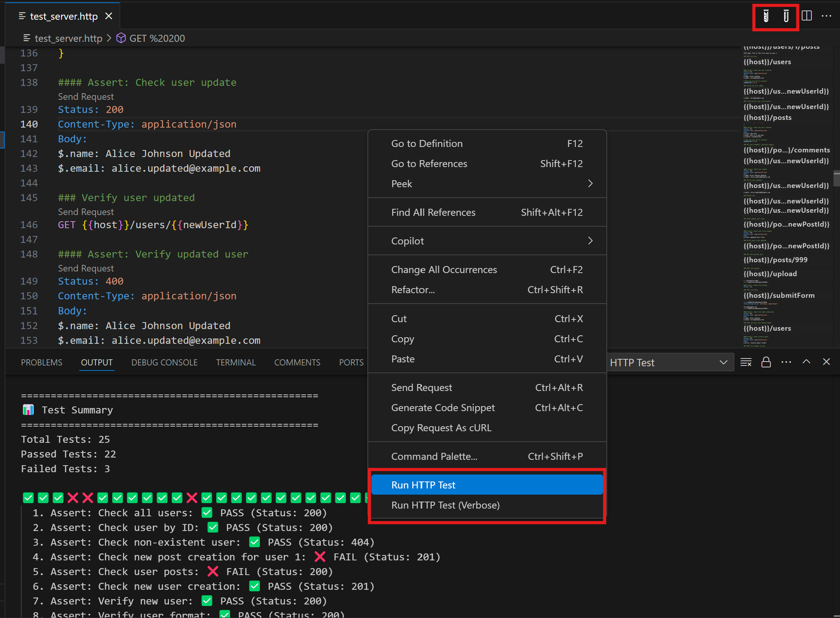The height and width of the screenshot is (618, 840).
Task: Click Send Request above GET users request
Action: [x=86, y=212]
